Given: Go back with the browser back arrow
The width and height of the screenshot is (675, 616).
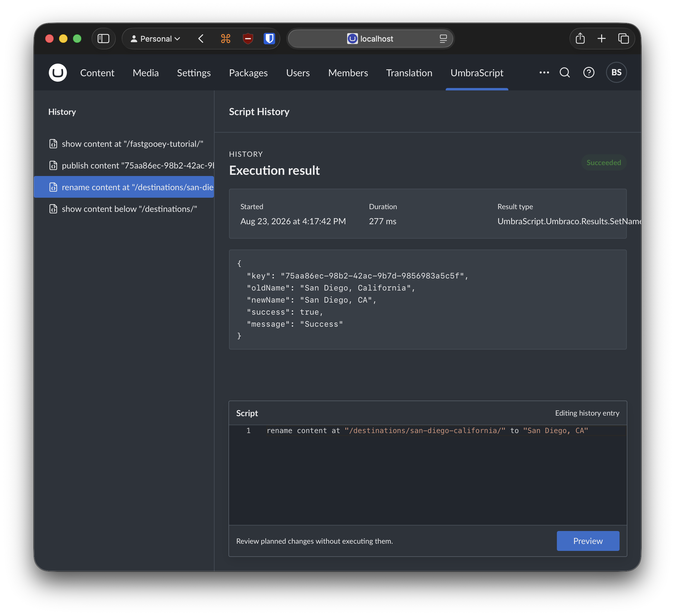Looking at the screenshot, I should pyautogui.click(x=201, y=39).
